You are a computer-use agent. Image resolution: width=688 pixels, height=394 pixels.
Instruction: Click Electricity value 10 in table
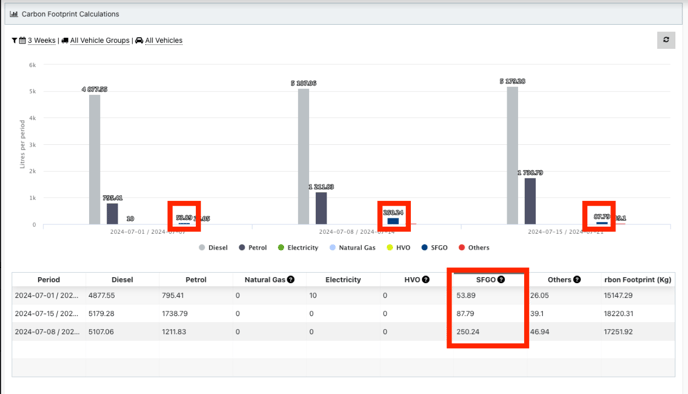pos(313,295)
